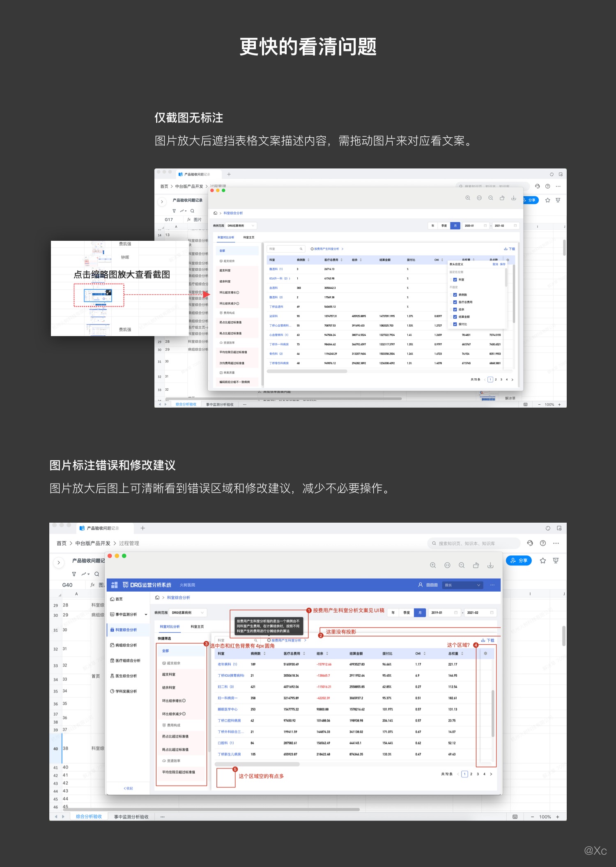Click the 田田田 user avatar icon

[421, 585]
